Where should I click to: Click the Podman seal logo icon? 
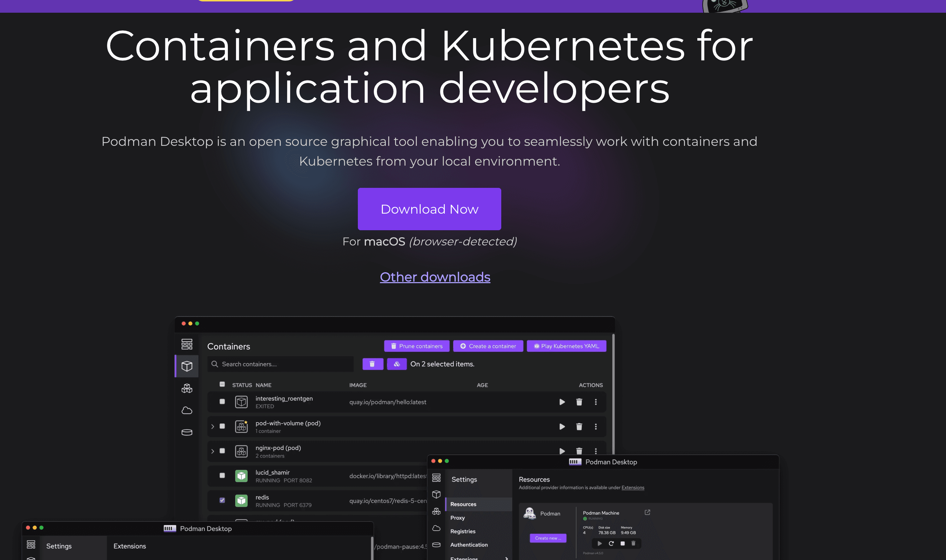click(x=529, y=513)
